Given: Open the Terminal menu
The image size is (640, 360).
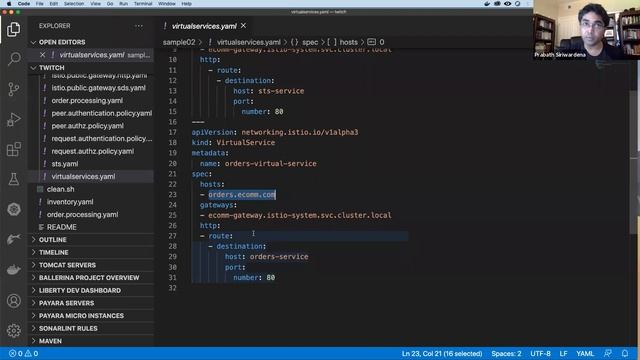Looking at the screenshot, I should [x=143, y=4].
